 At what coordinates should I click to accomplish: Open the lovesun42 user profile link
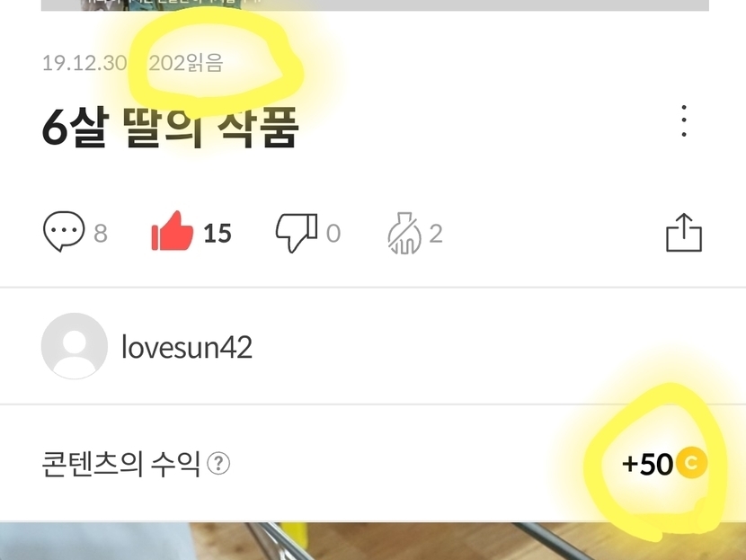click(x=187, y=347)
